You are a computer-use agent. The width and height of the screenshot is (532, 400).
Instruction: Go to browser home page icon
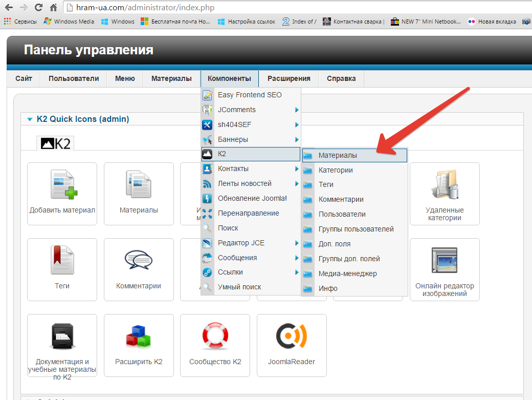53,7
